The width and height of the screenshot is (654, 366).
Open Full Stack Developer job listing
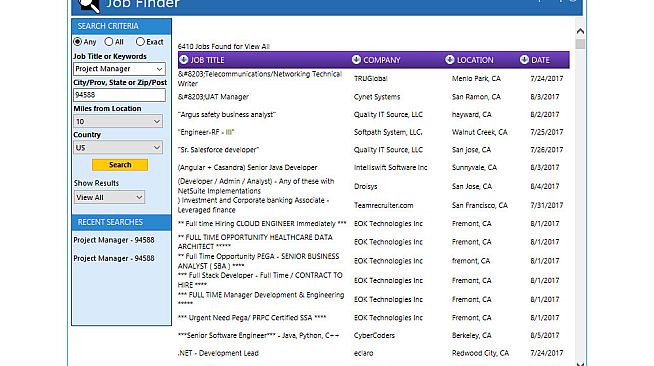point(260,280)
